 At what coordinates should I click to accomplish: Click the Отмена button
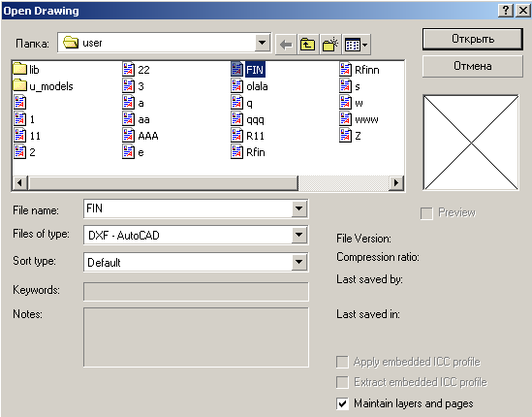point(472,66)
